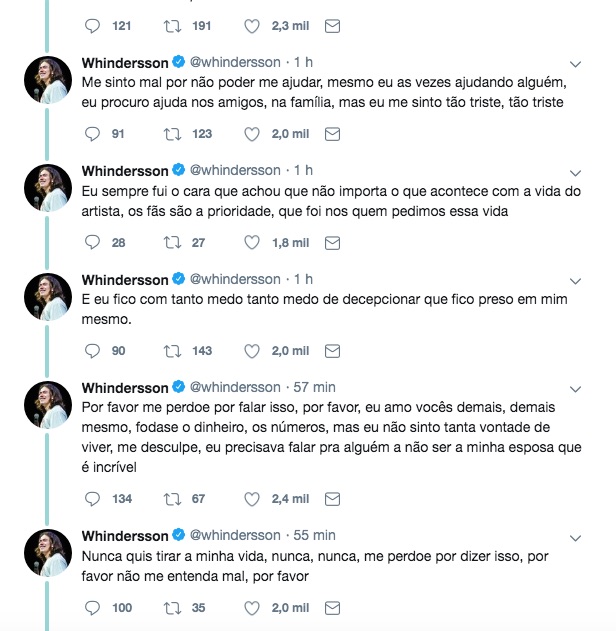Reply to the 'Nunca quis tirar' tweet

tap(93, 607)
